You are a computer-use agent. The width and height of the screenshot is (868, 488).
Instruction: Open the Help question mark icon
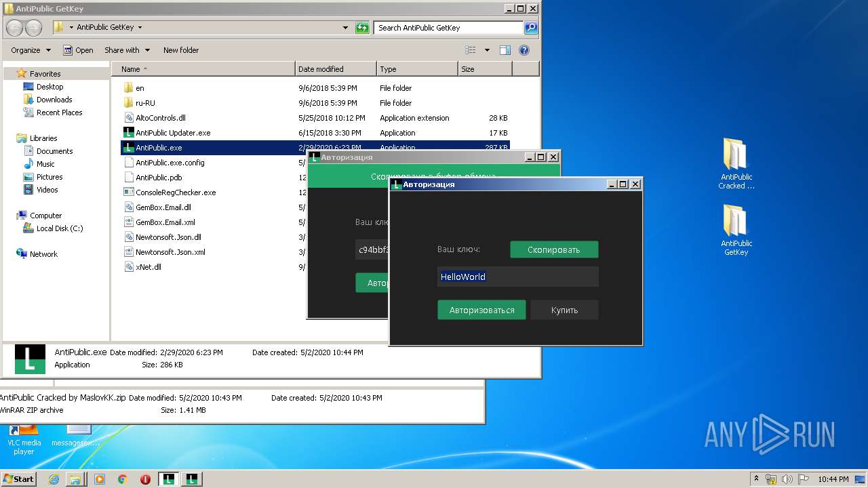524,50
